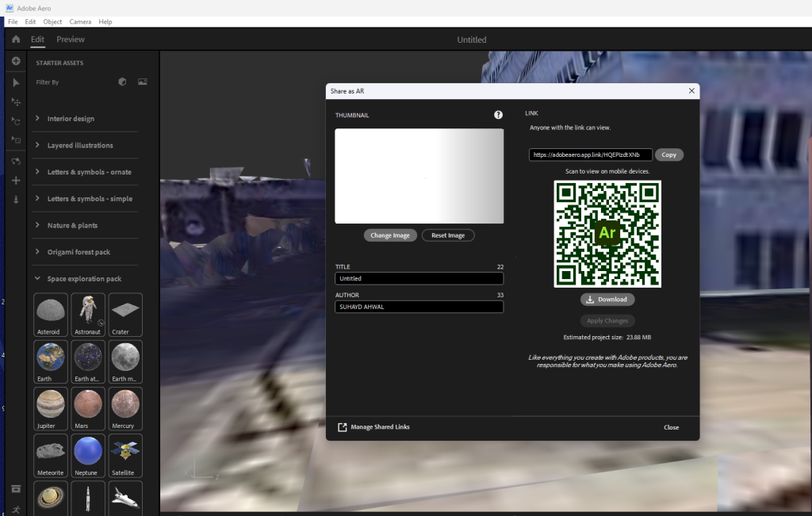Click the Copy link button
Image resolution: width=812 pixels, height=516 pixels.
[x=668, y=155]
